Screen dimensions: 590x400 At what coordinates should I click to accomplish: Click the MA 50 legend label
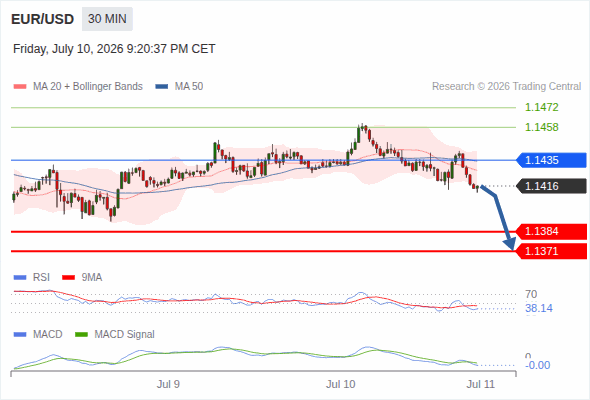189,87
